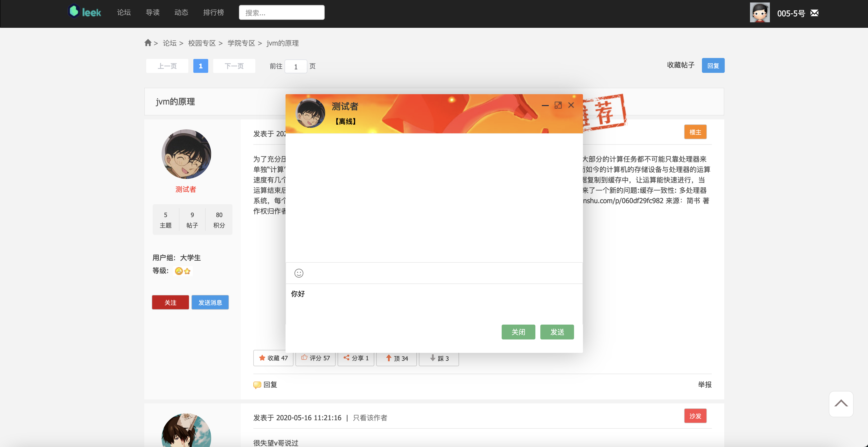This screenshot has width=868, height=447.
Task: Go to 学院专区 in the breadcrumb
Action: (x=241, y=43)
